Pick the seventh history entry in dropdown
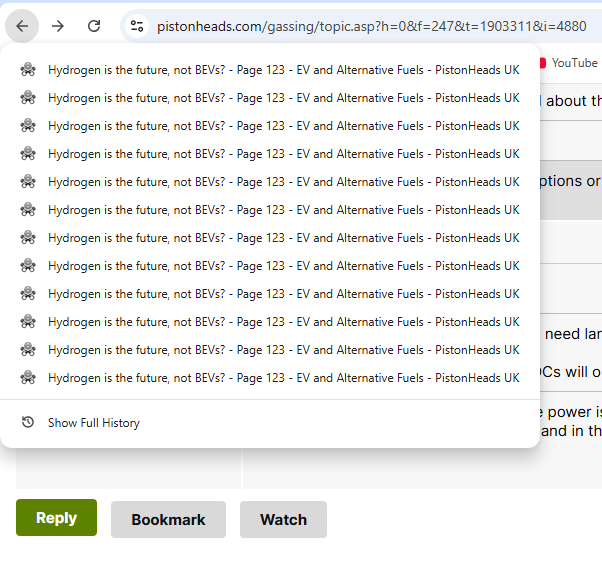The height and width of the screenshot is (565, 602). tap(283, 238)
